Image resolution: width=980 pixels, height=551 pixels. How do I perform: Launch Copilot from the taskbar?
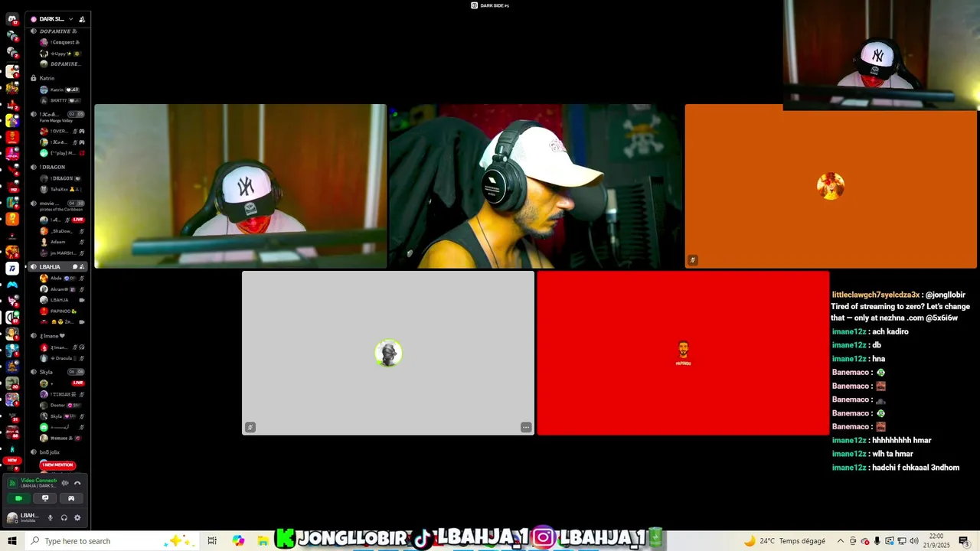(238, 541)
